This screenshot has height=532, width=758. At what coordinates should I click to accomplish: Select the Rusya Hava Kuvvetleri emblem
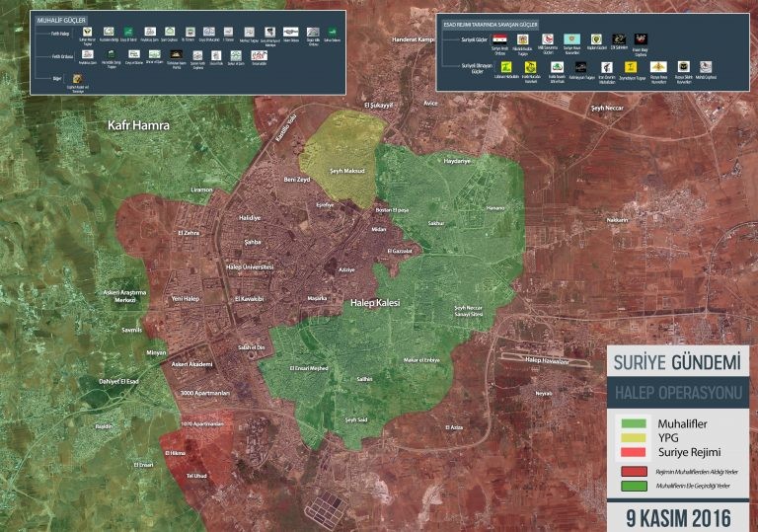[656, 65]
